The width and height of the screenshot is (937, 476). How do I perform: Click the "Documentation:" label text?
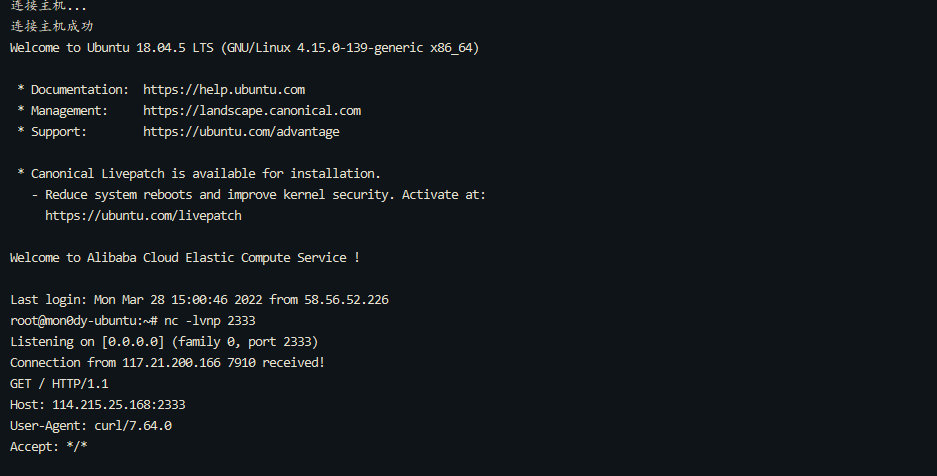click(x=80, y=90)
